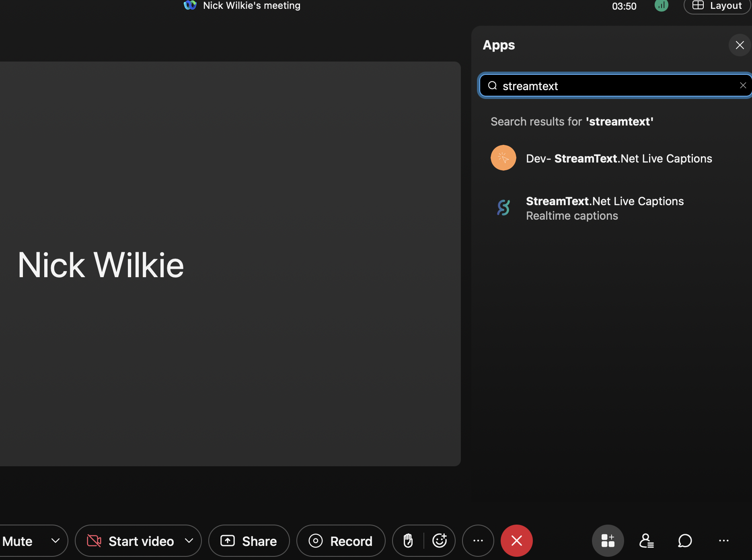Click the meeting timer 03:50

(x=624, y=6)
